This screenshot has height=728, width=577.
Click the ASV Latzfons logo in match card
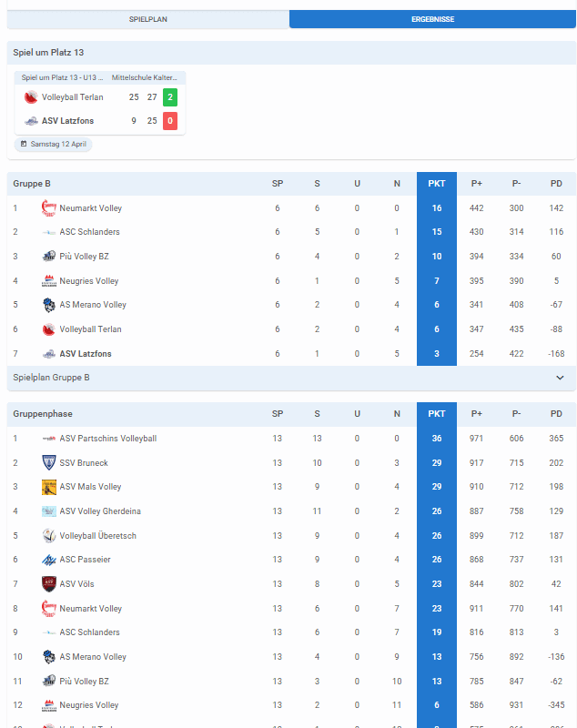tap(31, 121)
